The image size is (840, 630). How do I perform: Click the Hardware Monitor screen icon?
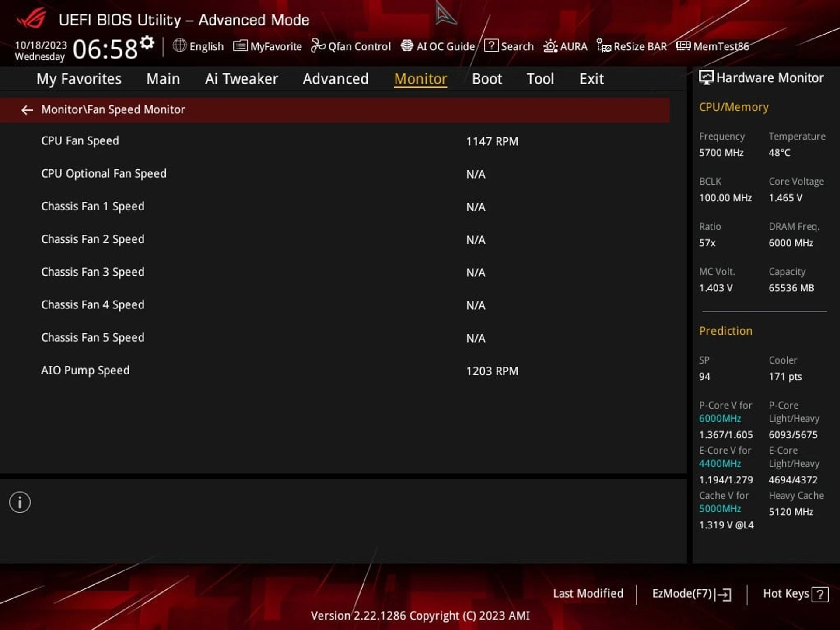pos(706,77)
